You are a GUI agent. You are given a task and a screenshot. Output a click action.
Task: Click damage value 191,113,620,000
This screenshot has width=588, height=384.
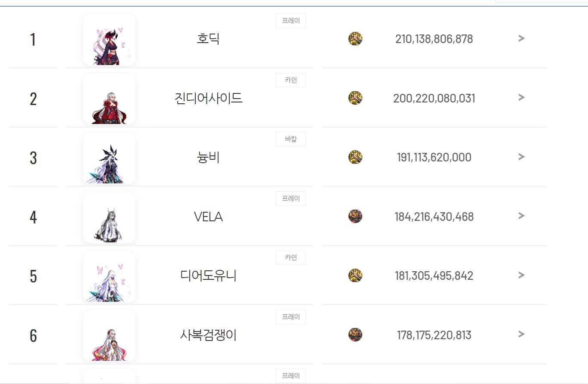(x=434, y=158)
